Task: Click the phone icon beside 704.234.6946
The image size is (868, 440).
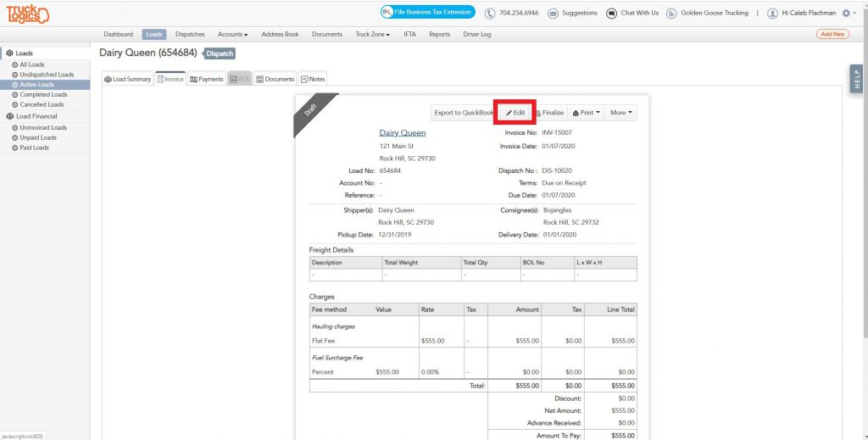Action: pyautogui.click(x=490, y=14)
